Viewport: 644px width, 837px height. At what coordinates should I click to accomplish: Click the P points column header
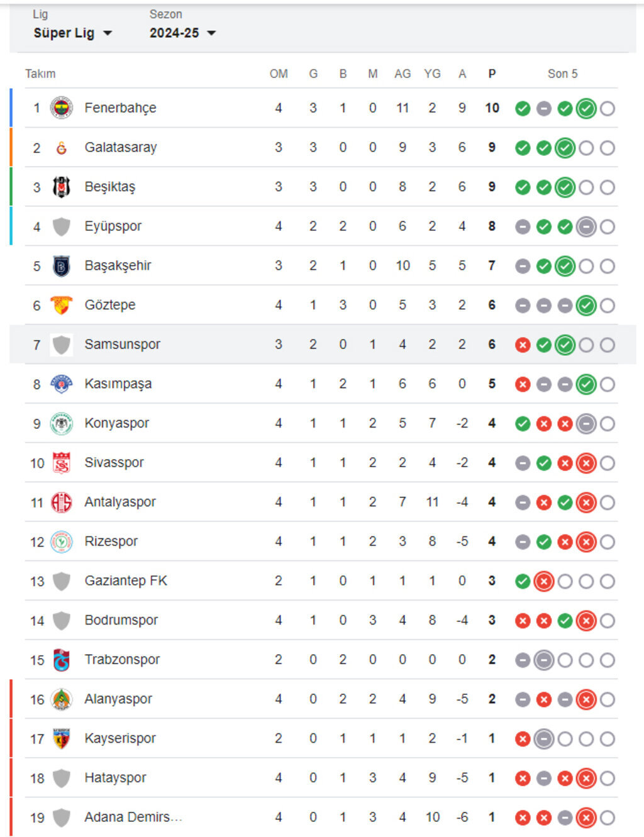(492, 74)
